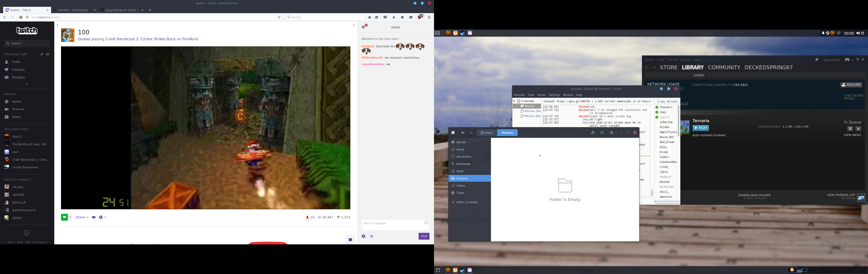This screenshot has width=868, height=274.
Task: Switch to the hastebin - azemanaqot tab
Action: coord(75,10)
